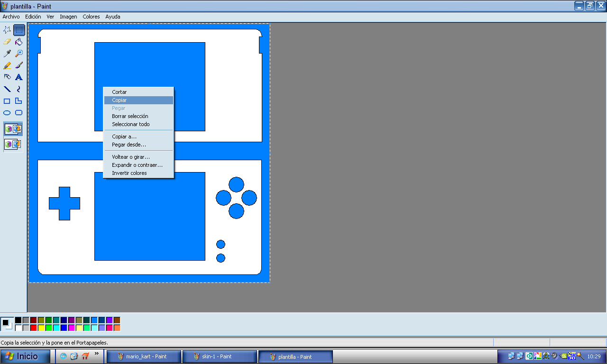Open the Ver menu
The image size is (607, 364).
pos(50,17)
